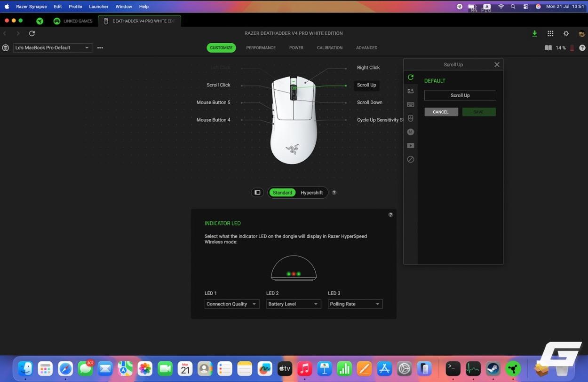
Task: Click the dongle indicator LED illustration
Action: pyautogui.click(x=294, y=268)
